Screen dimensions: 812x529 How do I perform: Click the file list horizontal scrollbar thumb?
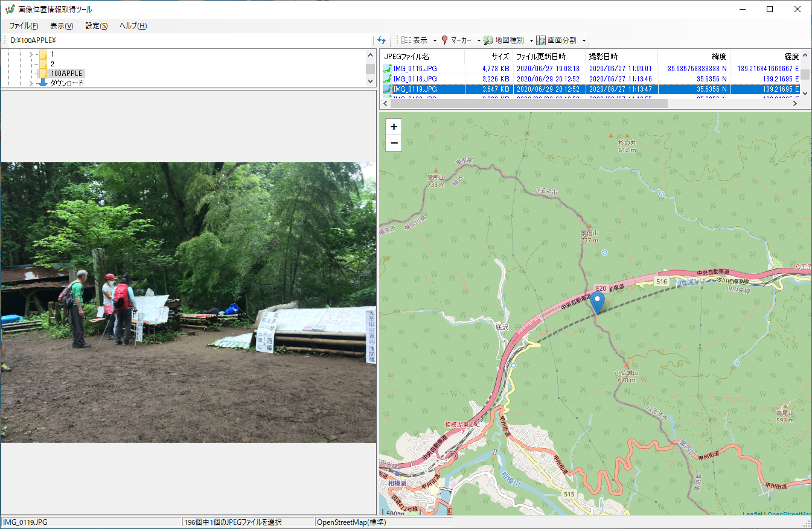pyautogui.click(x=529, y=103)
